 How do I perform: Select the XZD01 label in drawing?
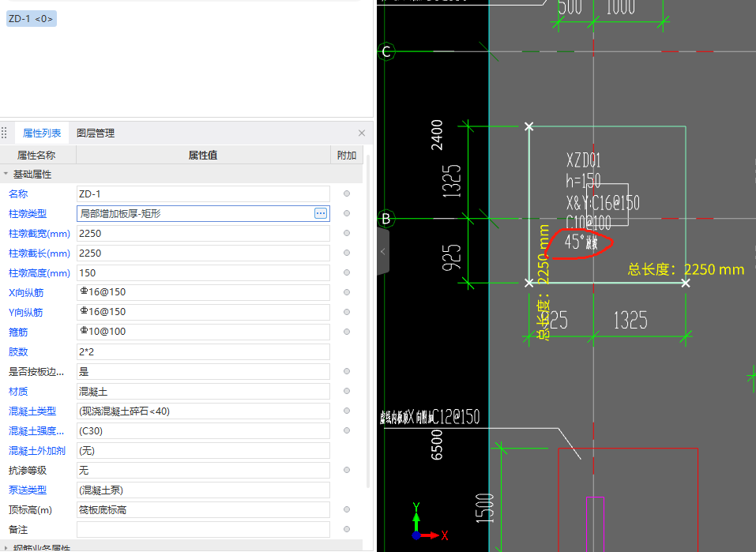[x=584, y=160]
